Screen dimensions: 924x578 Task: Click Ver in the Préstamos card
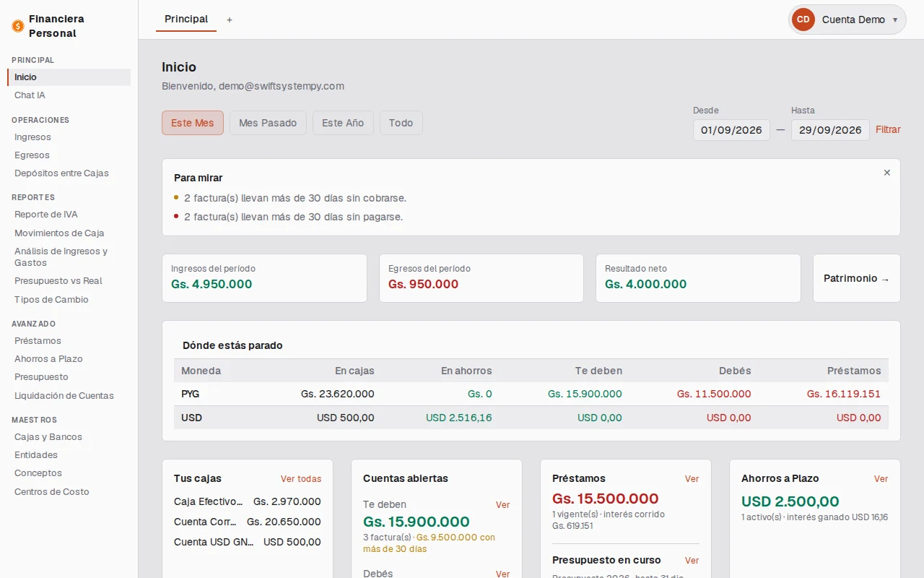click(x=692, y=479)
